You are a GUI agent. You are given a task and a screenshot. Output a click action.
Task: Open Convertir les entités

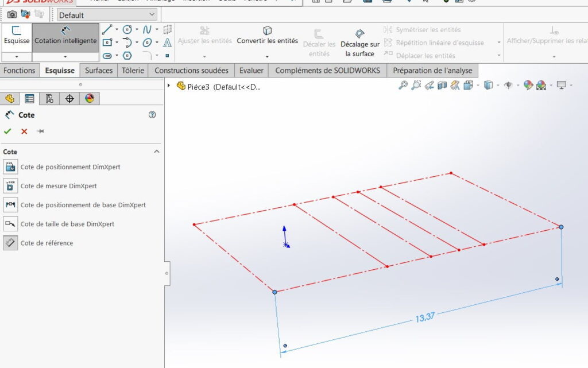(267, 36)
